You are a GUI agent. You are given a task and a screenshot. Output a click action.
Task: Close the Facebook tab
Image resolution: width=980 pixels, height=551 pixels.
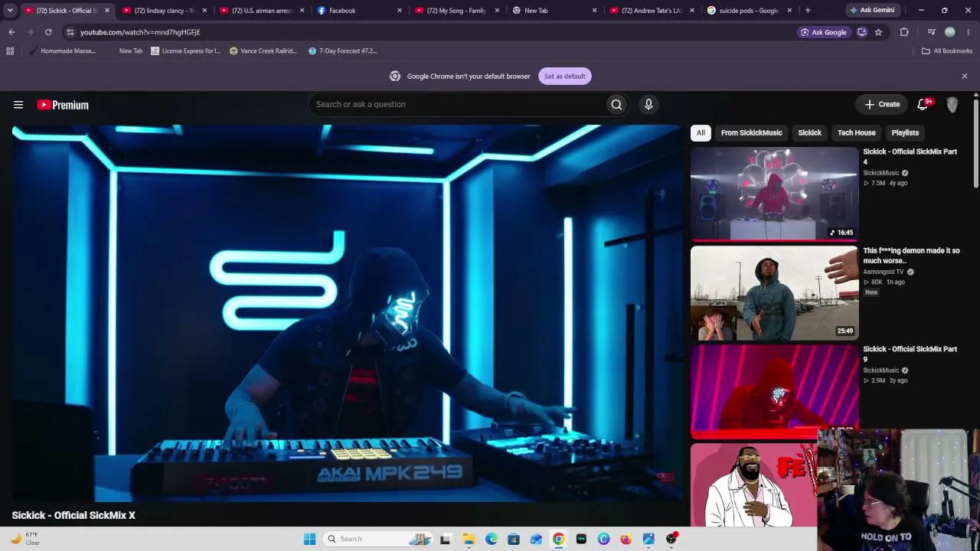coord(400,11)
